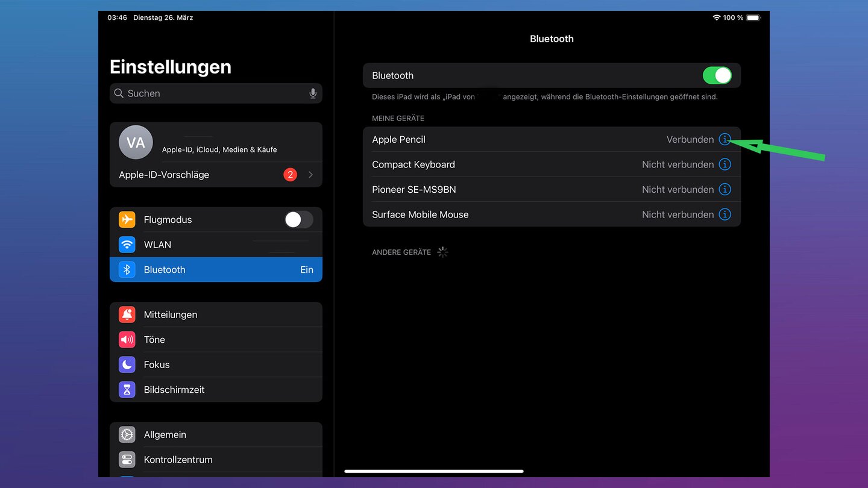The image size is (868, 488).
Task: Open info for Compact Keyboard
Action: tap(725, 164)
